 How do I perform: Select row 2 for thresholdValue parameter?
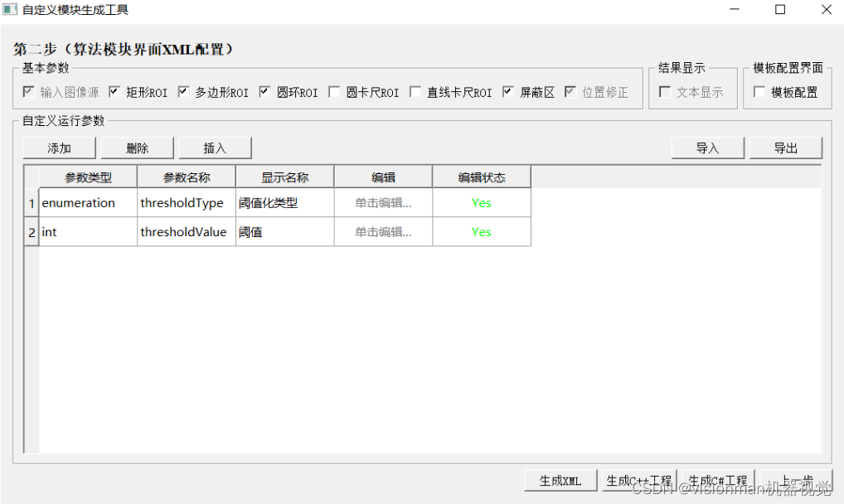pyautogui.click(x=31, y=231)
